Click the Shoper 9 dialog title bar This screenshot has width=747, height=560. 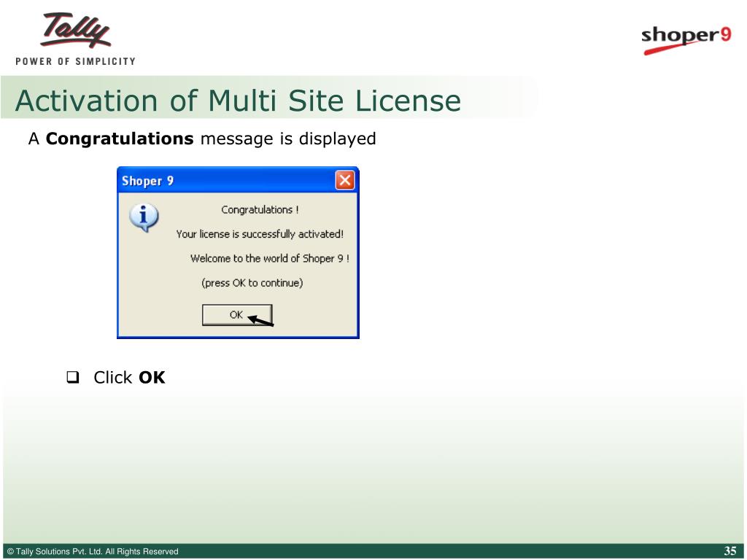[x=238, y=181]
